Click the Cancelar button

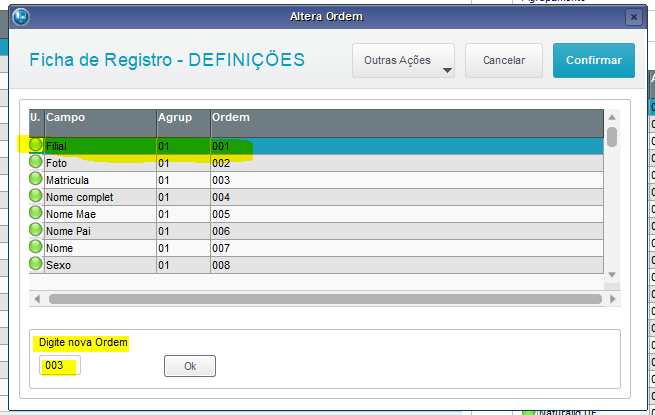click(x=504, y=61)
